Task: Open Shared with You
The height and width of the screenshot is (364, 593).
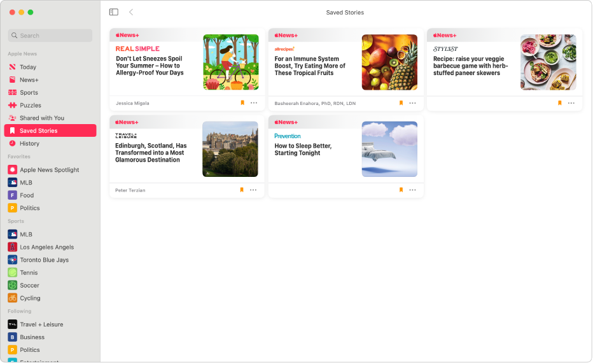Action: [50, 118]
